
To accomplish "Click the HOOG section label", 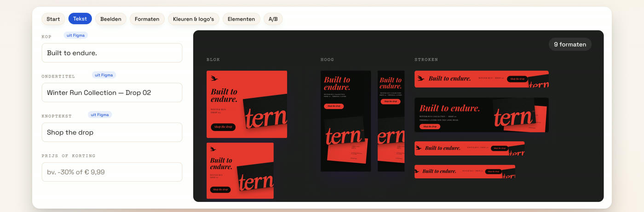I will pyautogui.click(x=327, y=59).
